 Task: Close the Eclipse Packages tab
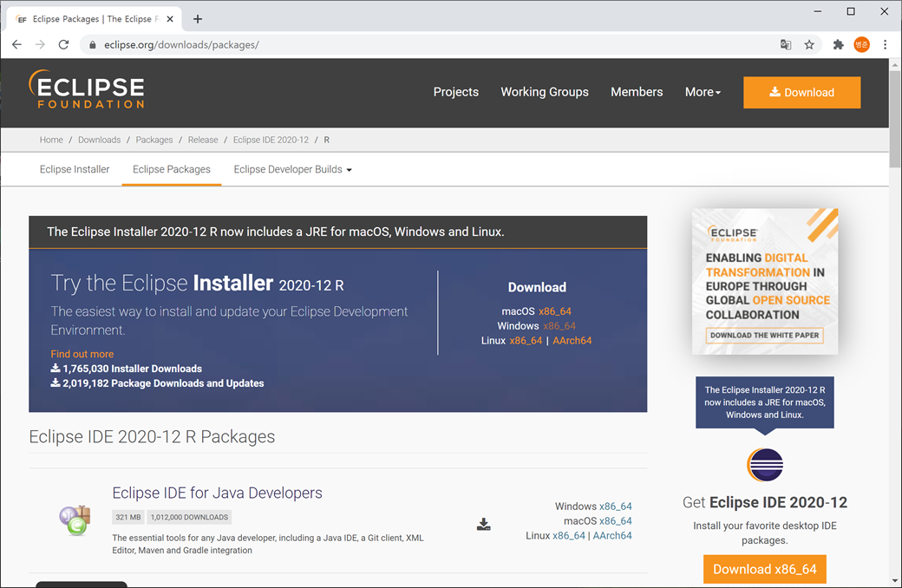coord(170,19)
